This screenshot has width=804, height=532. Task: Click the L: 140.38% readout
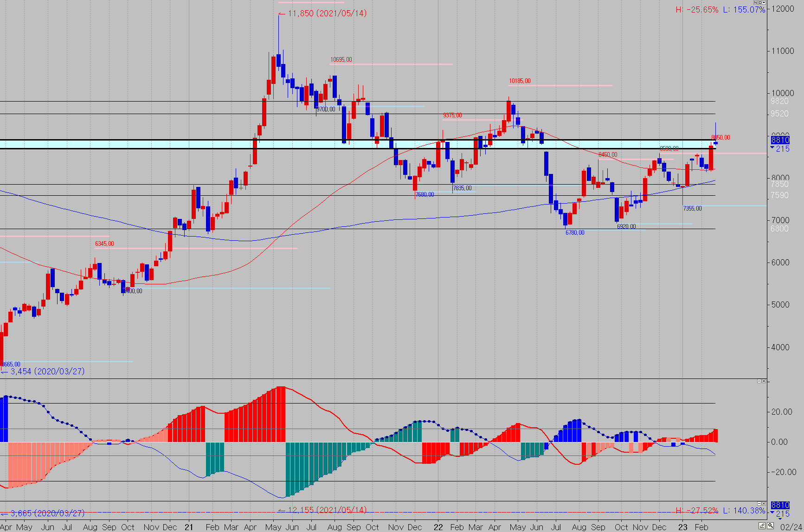(x=744, y=511)
